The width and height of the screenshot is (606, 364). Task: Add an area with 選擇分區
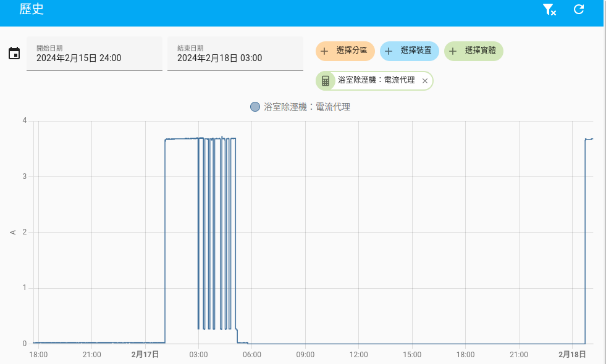point(345,51)
